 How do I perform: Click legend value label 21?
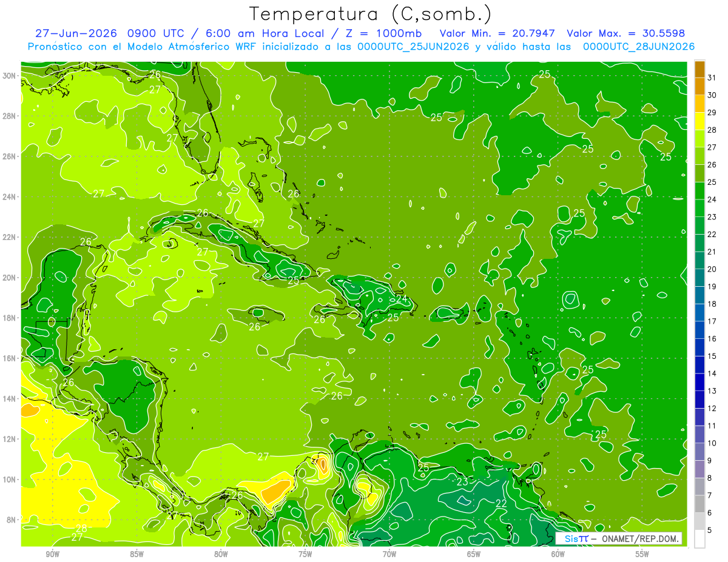point(712,252)
